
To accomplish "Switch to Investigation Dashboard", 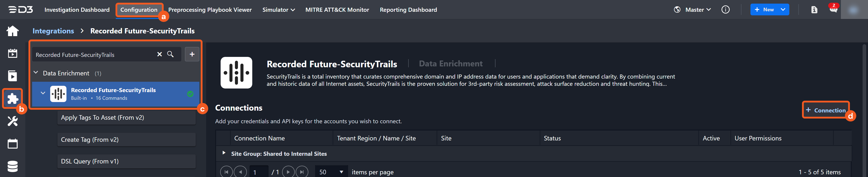I will (77, 10).
